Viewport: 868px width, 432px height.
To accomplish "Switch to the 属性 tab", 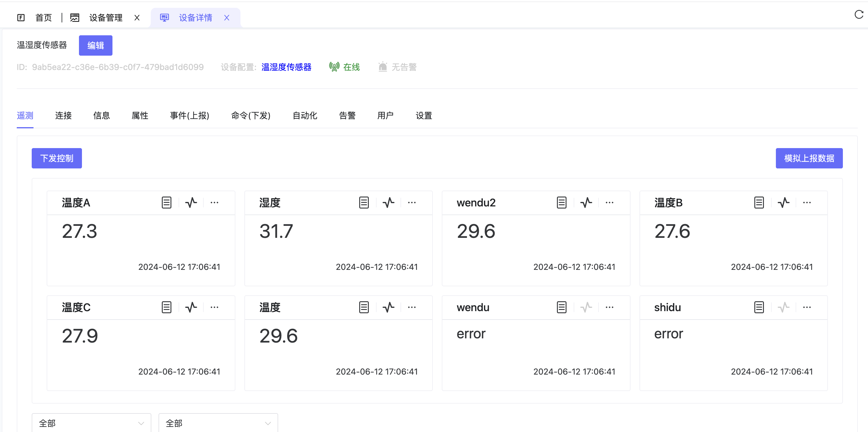I will [140, 115].
